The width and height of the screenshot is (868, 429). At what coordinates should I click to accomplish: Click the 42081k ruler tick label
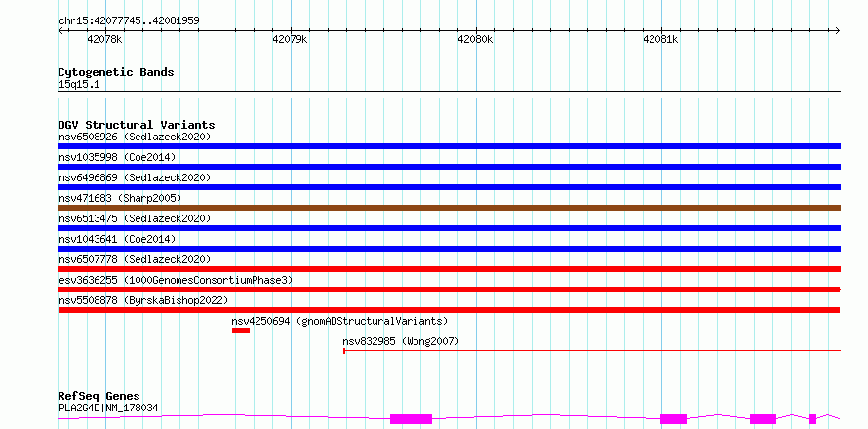660,40
